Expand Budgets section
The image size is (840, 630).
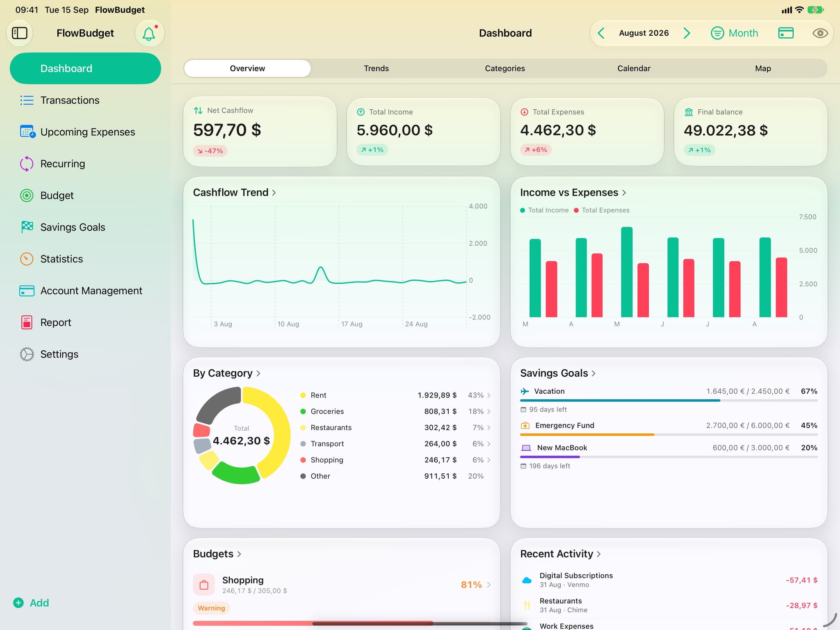217,554
